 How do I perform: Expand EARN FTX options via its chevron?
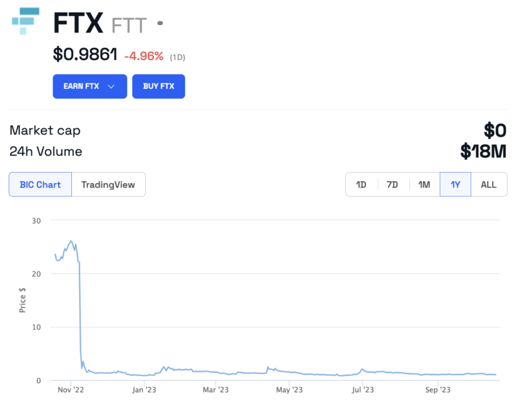point(111,86)
